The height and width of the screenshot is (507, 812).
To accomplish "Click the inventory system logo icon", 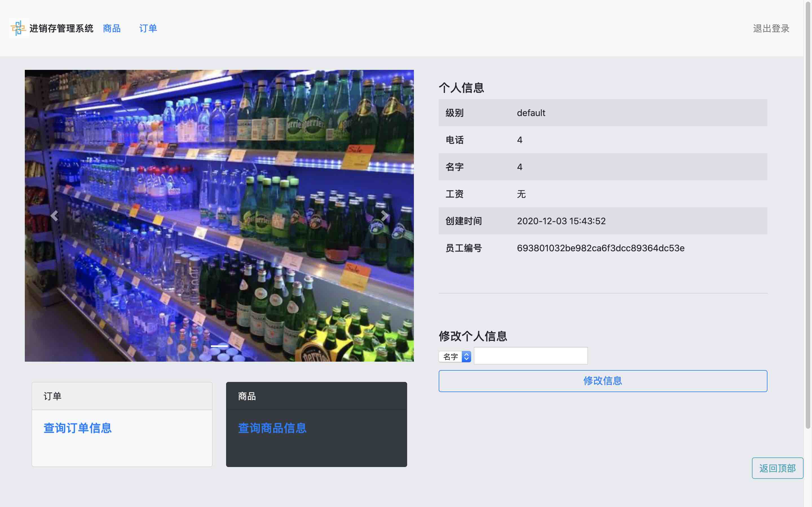I will (18, 28).
